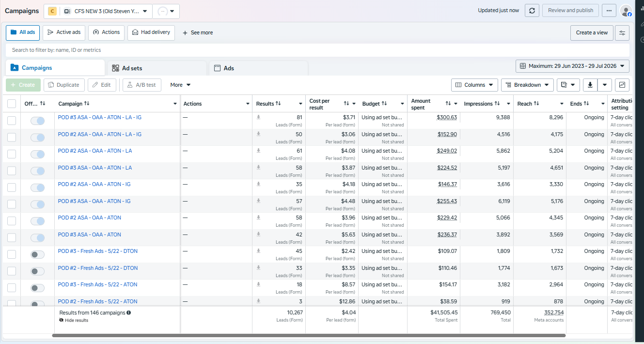The width and height of the screenshot is (644, 344).
Task: Switch to the Ad sets tab
Action: pos(157,68)
